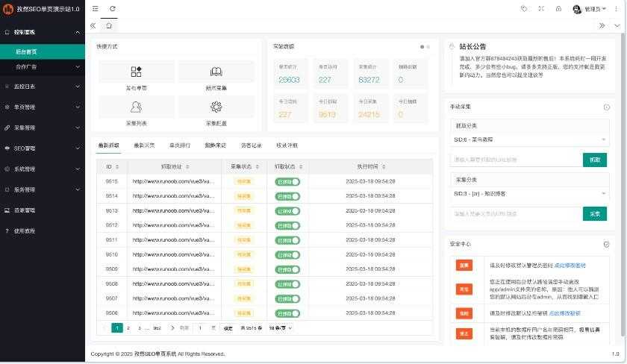Click the sidebar collapse icon in top bar
This screenshot has width=627, height=364.
95,8
